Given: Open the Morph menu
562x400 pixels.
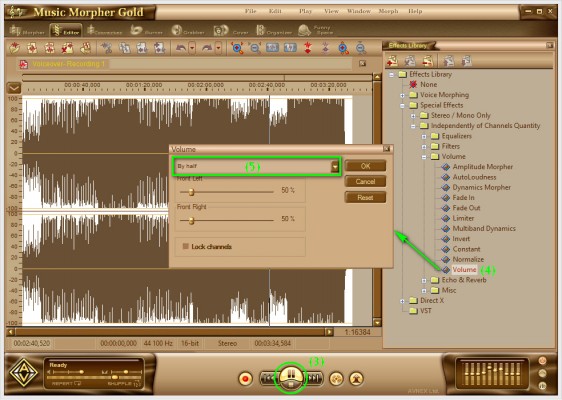Looking at the screenshot, I should tap(388, 11).
